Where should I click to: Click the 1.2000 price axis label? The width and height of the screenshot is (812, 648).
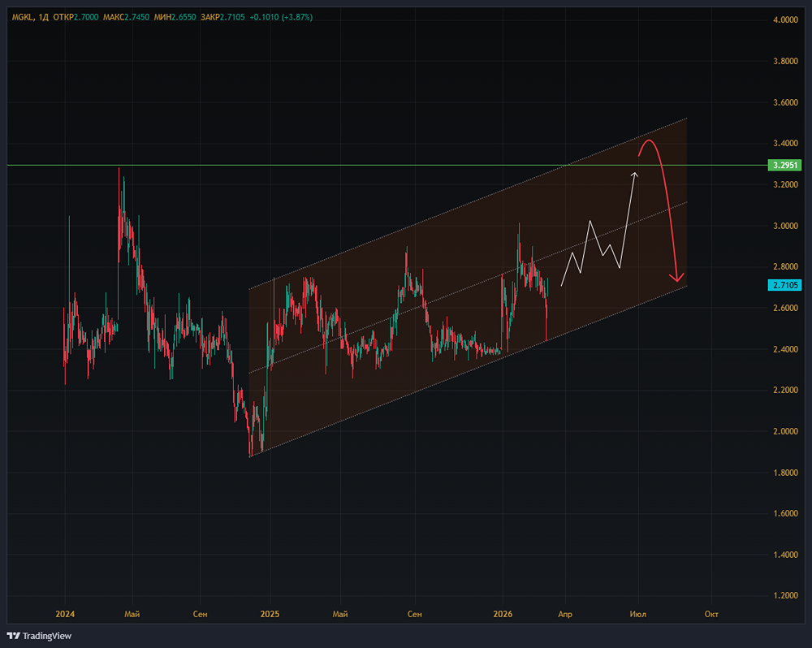(x=785, y=596)
